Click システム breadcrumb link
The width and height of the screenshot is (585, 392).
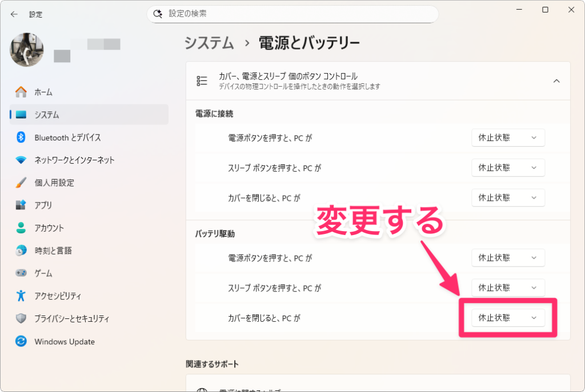point(209,43)
